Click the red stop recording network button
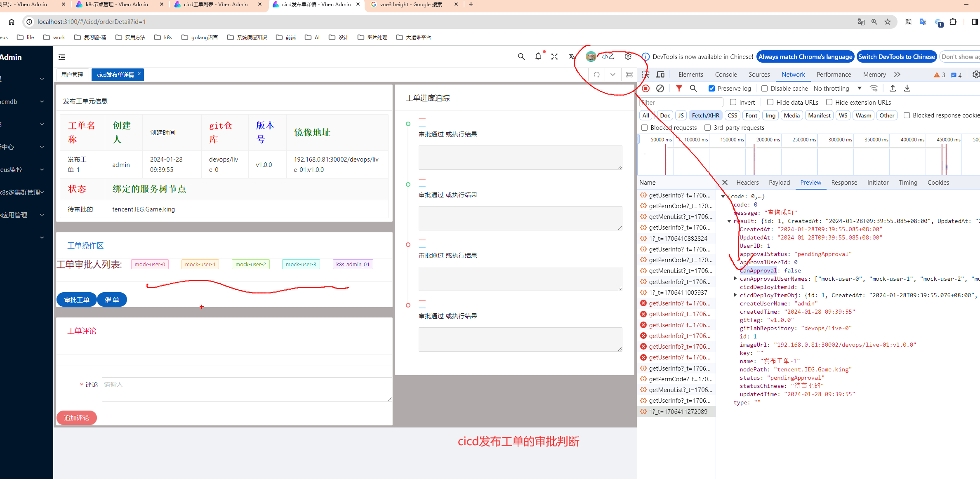This screenshot has height=479, width=980. click(646, 88)
